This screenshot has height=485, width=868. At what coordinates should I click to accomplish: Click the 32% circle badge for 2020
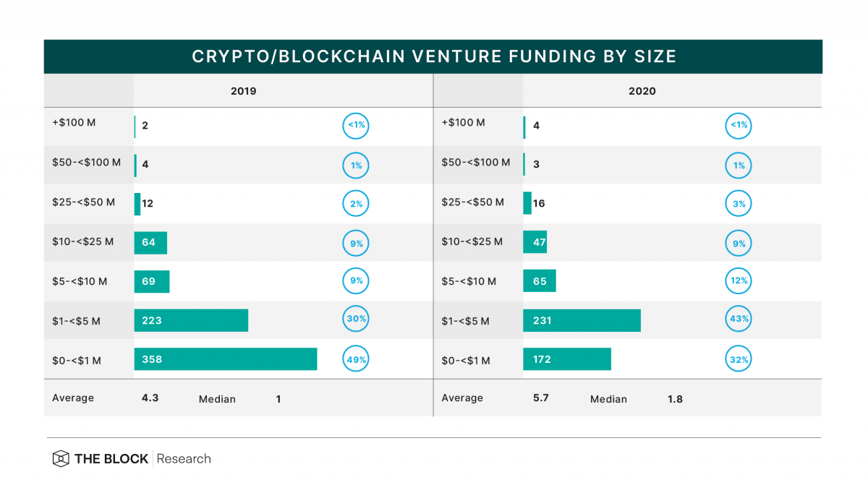pos(739,359)
